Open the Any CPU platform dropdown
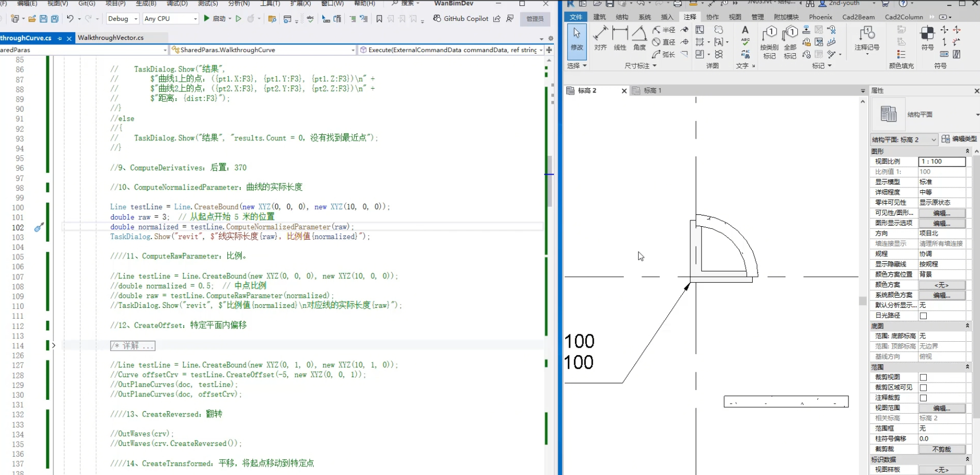This screenshot has height=475, width=980. coord(170,19)
